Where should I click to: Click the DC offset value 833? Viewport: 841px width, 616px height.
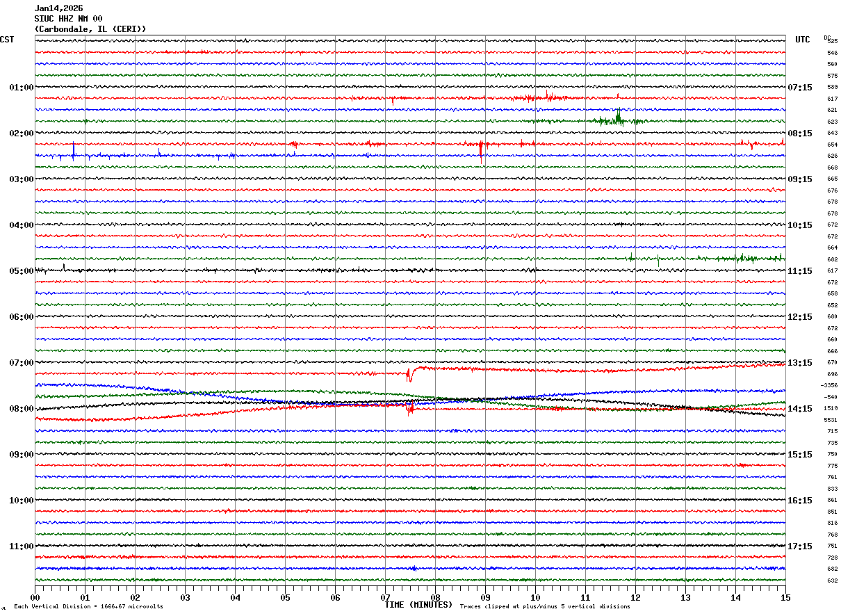(x=832, y=489)
